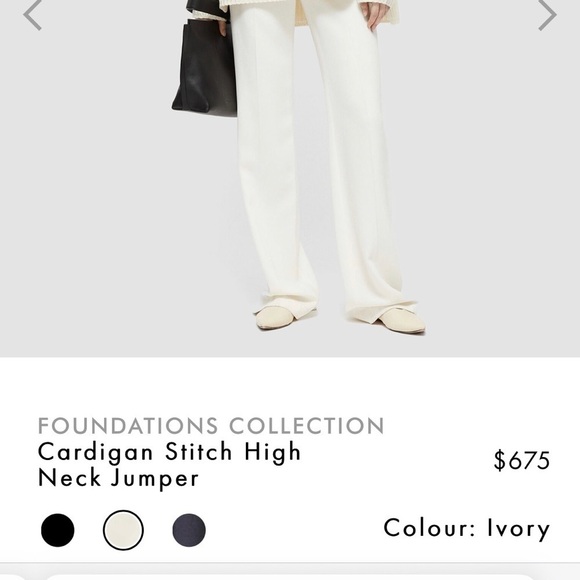Screen dimensions: 580x580
Task: Tap the cream slippers in product photo
Action: click(x=340, y=319)
